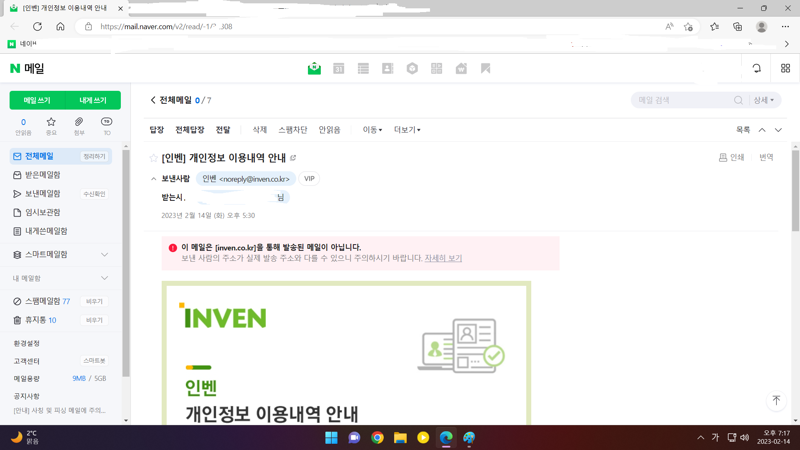Viewport: 800px width, 450px height.
Task: Open 보낸메일함 sent folder
Action: [x=43, y=194]
